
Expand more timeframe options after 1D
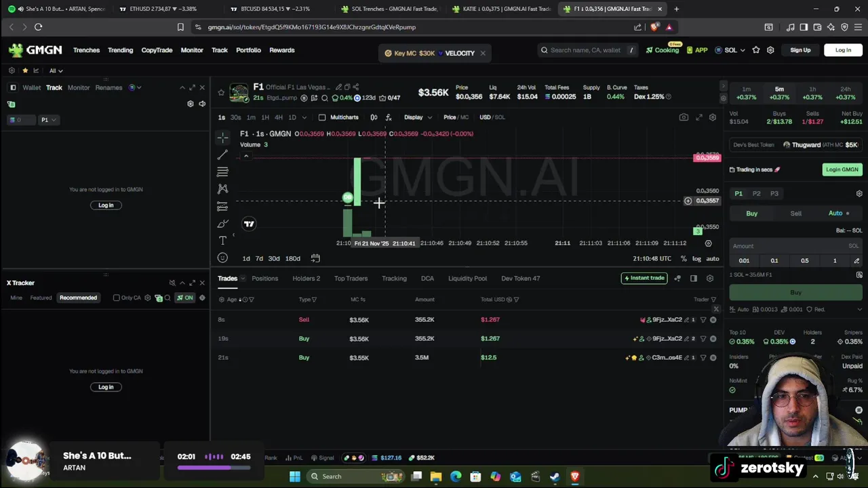(x=303, y=117)
